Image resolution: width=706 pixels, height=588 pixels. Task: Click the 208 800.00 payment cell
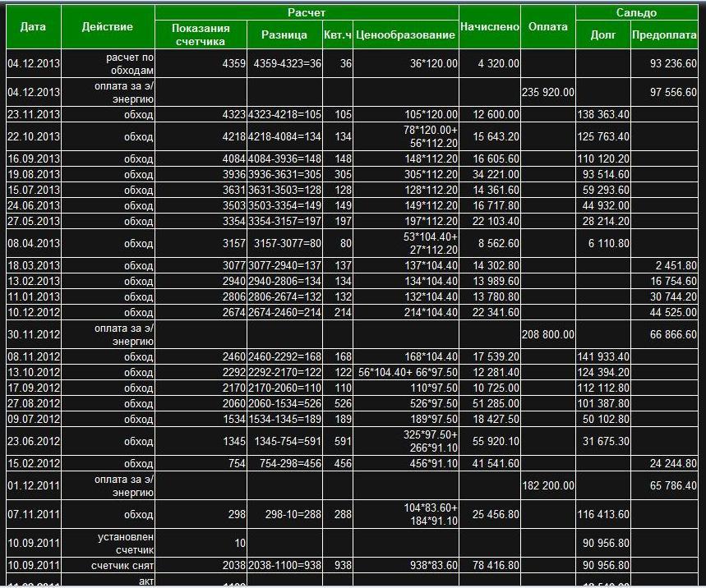(548, 335)
